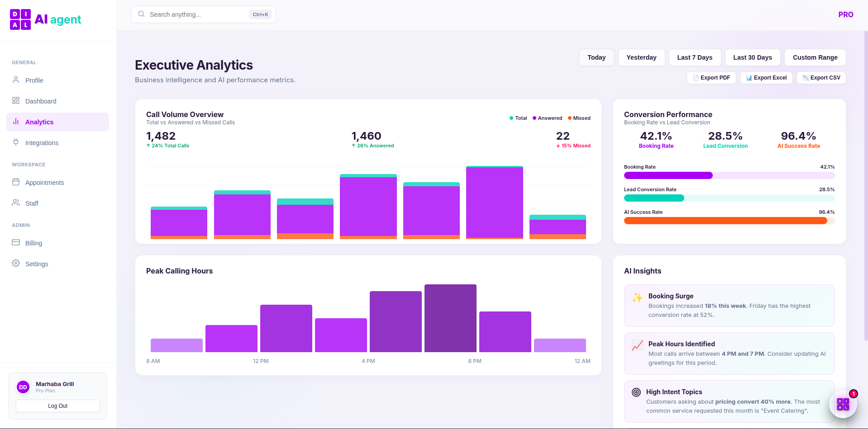Screen dimensions: 868x429
Task: Click the 22 missed calls value
Action: 563,136
